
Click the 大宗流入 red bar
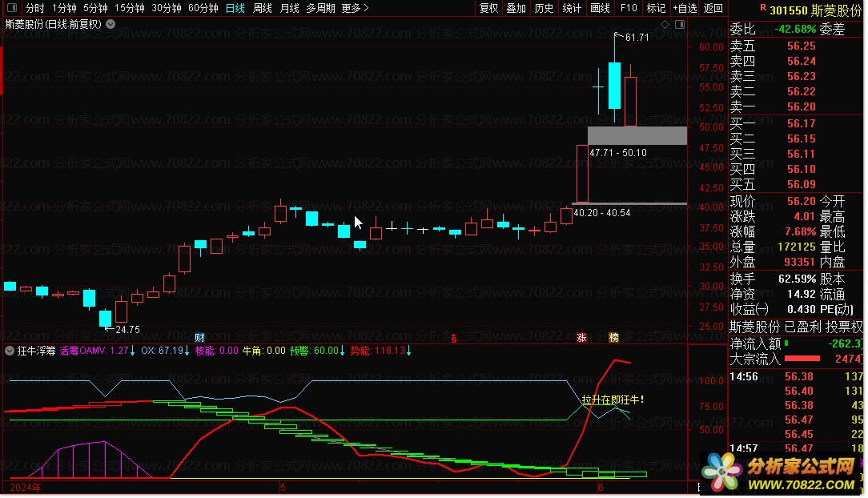802,359
